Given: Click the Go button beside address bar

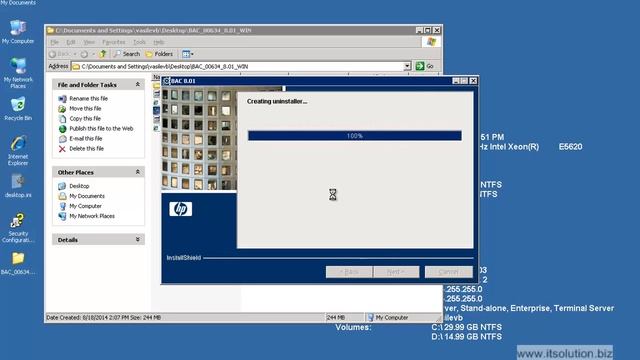Looking at the screenshot, I should [x=424, y=66].
